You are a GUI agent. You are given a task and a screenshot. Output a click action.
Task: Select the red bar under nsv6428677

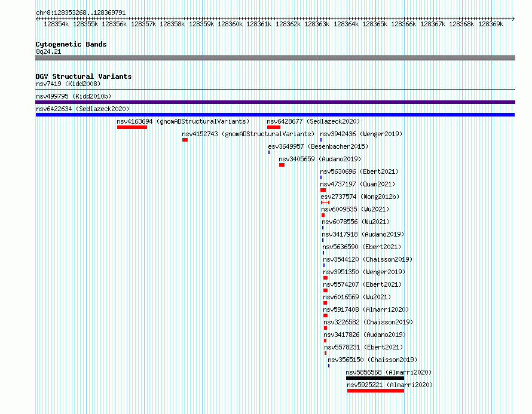(x=273, y=127)
